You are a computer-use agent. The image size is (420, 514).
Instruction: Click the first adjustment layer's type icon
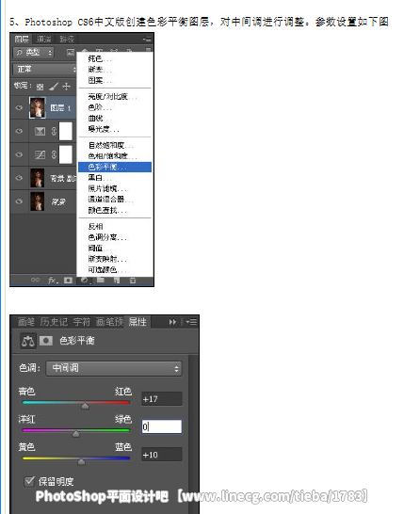(40, 132)
